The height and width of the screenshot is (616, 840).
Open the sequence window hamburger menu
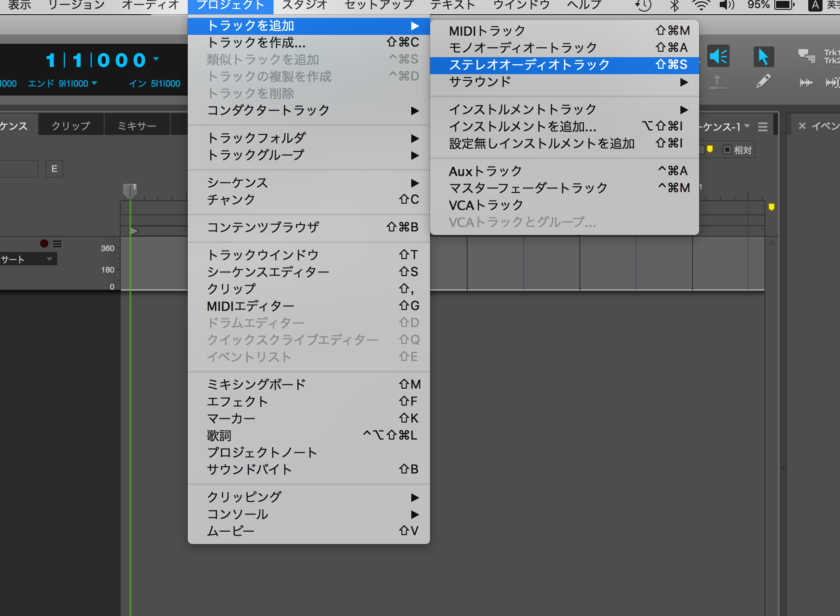(763, 127)
